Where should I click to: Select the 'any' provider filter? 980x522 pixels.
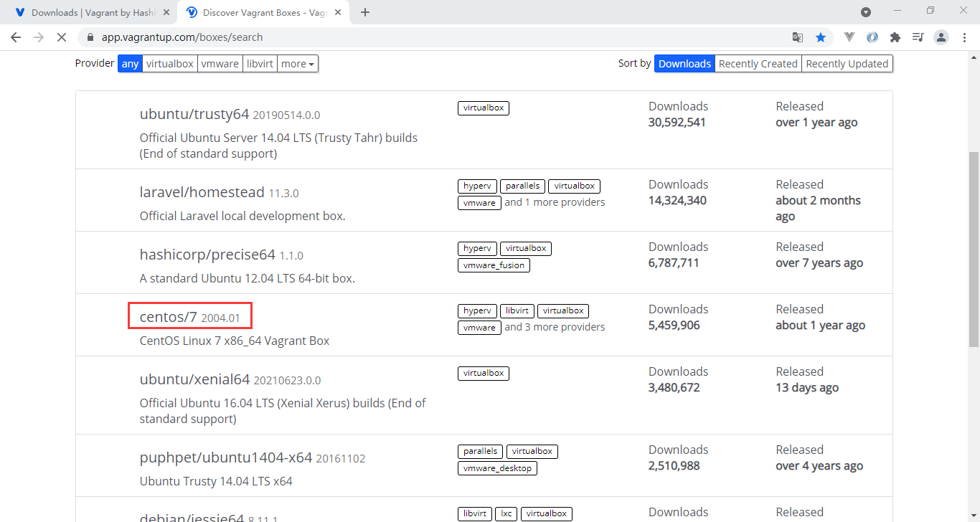coord(130,64)
